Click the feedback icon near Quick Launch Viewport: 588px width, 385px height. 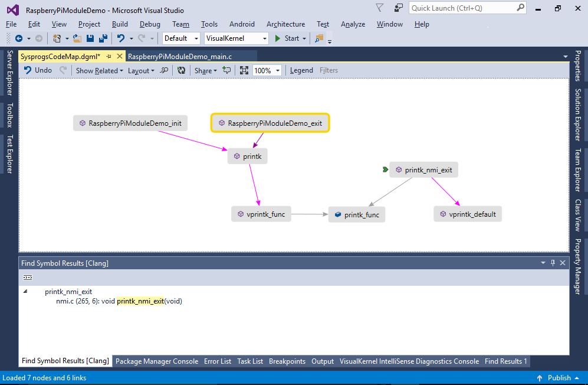point(398,8)
